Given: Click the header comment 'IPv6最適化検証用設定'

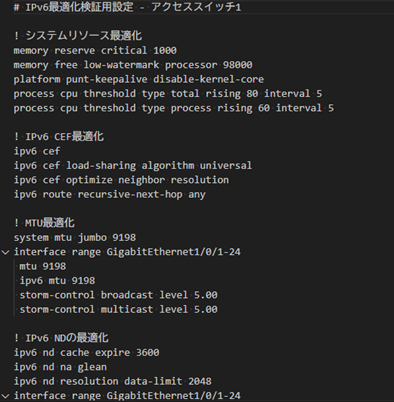Looking at the screenshot, I should pyautogui.click(x=79, y=7).
